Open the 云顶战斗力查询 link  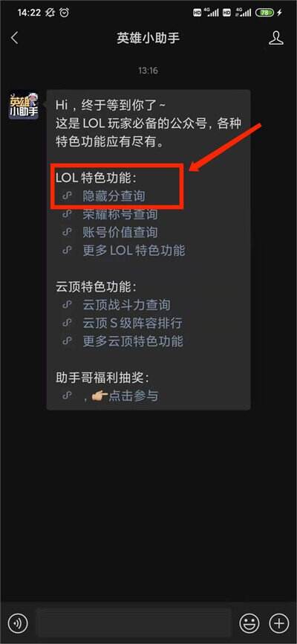coord(126,305)
